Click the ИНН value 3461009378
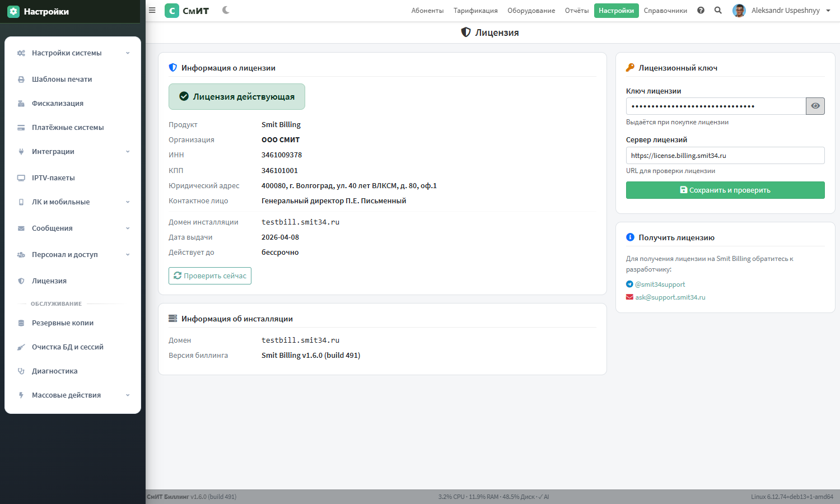Screen dimensions: 840x504 pyautogui.click(x=282, y=155)
